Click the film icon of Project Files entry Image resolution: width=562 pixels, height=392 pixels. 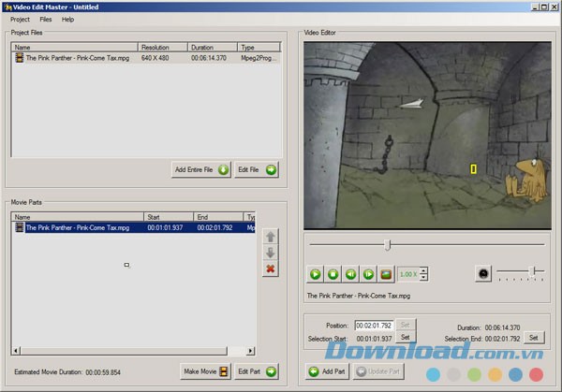(x=20, y=58)
